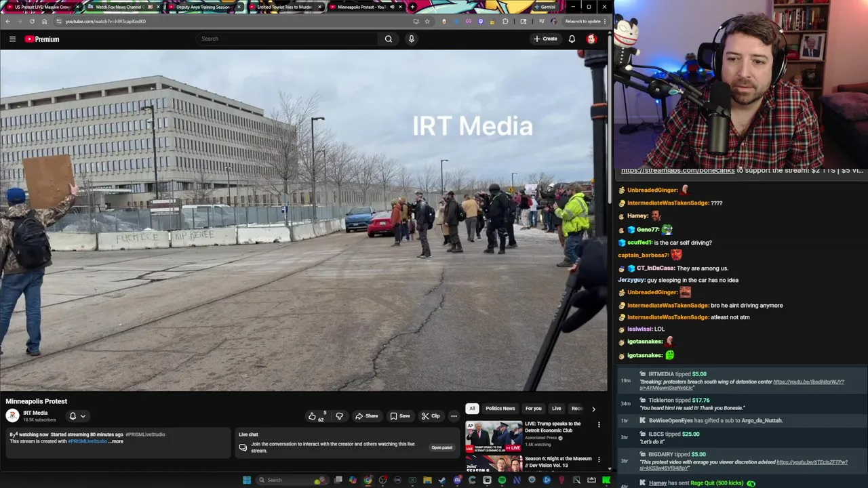Show next filter chips with right chevron
868x488 pixels.
[593, 409]
